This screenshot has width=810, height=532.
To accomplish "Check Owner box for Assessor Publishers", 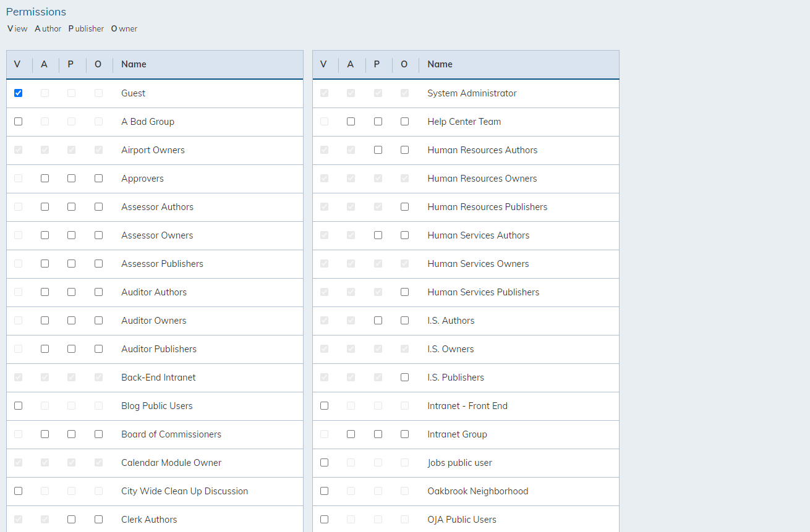I will click(98, 264).
